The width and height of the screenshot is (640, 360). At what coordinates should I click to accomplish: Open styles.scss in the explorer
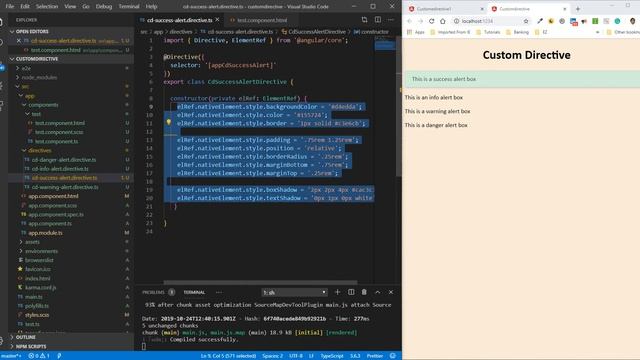37,315
